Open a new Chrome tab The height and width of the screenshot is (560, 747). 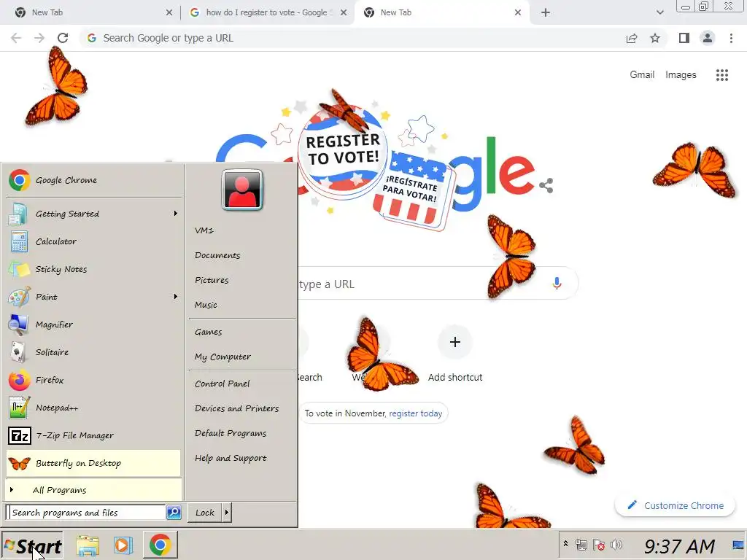pyautogui.click(x=546, y=12)
